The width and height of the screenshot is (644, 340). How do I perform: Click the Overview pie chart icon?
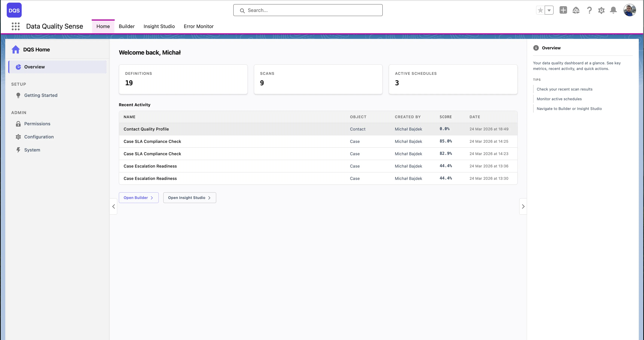coord(18,67)
